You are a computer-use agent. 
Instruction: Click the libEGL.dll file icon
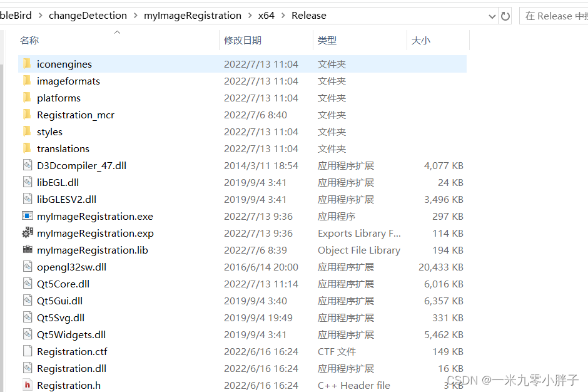28,182
